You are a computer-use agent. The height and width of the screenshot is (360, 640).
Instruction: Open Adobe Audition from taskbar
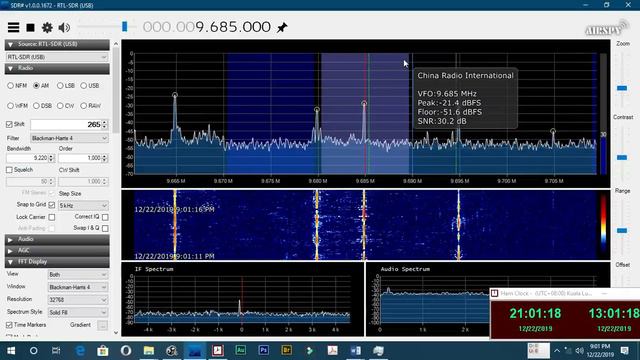240,351
